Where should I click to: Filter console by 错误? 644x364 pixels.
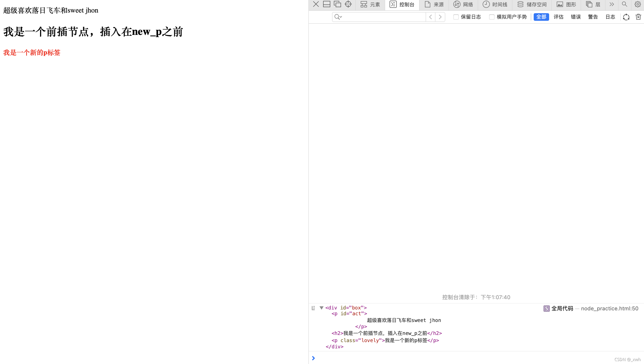(x=576, y=17)
